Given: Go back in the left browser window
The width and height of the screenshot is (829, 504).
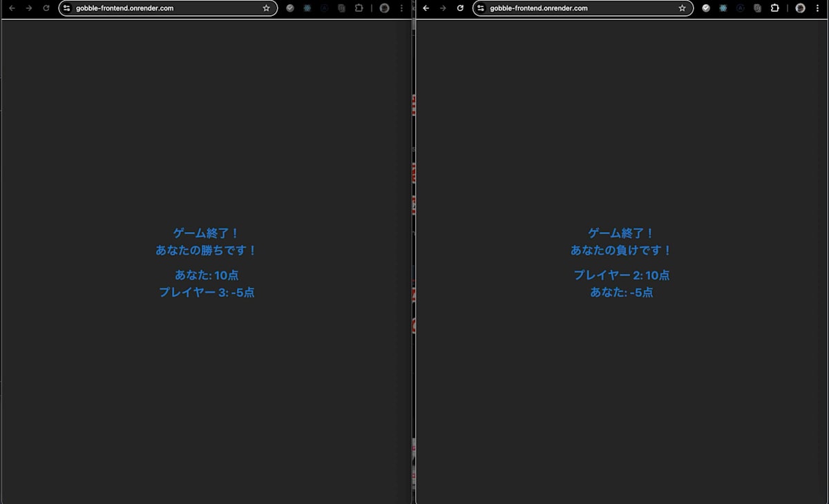Looking at the screenshot, I should (x=12, y=8).
